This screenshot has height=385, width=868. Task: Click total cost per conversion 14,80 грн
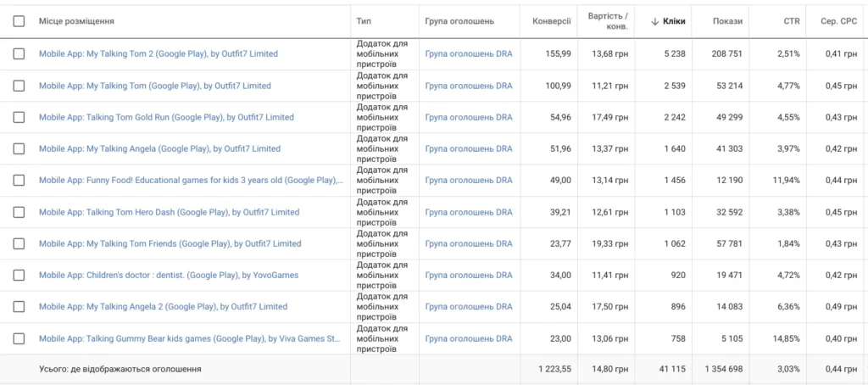pos(609,369)
